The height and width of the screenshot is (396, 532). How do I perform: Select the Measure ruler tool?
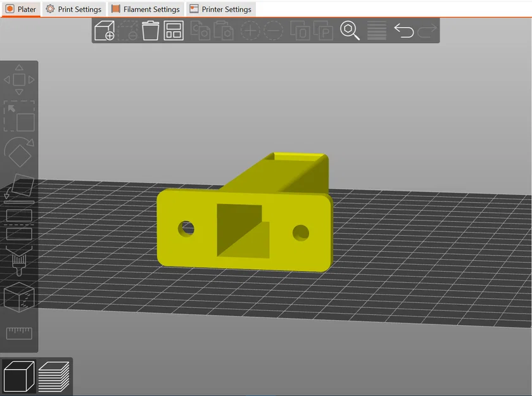point(19,333)
